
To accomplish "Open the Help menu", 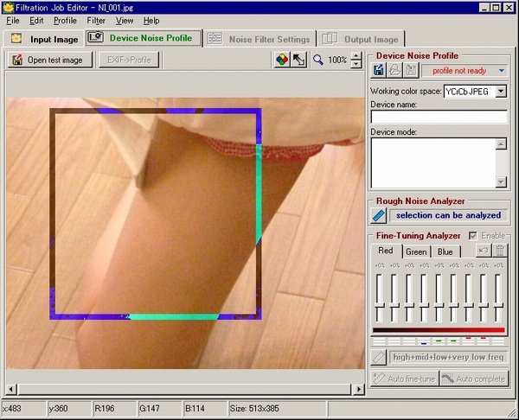I will [x=151, y=21].
